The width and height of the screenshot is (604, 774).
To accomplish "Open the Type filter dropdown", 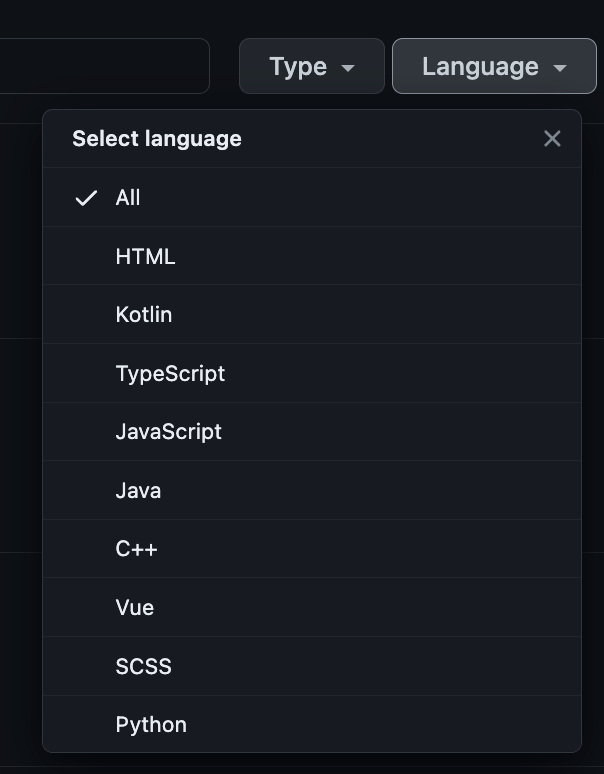I will point(311,66).
